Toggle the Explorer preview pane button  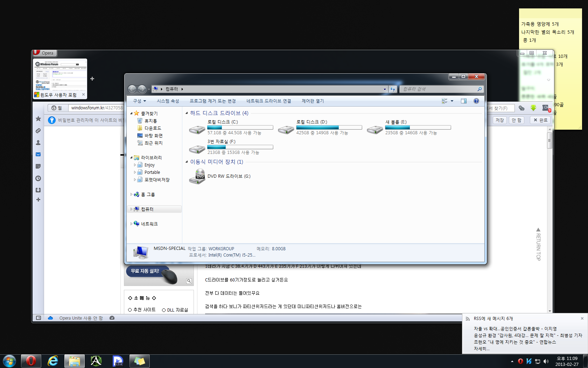(x=464, y=101)
